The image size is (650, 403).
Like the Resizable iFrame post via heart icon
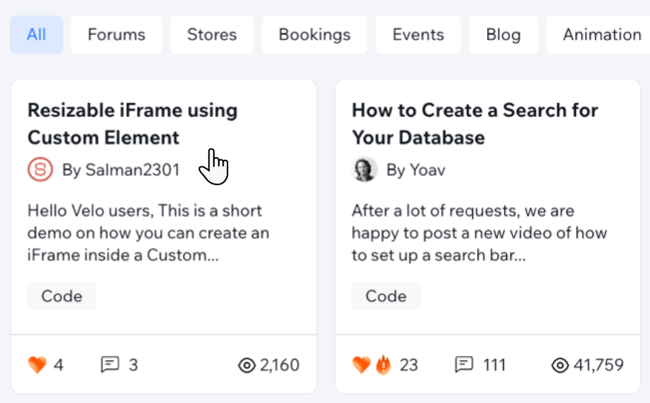coord(37,365)
